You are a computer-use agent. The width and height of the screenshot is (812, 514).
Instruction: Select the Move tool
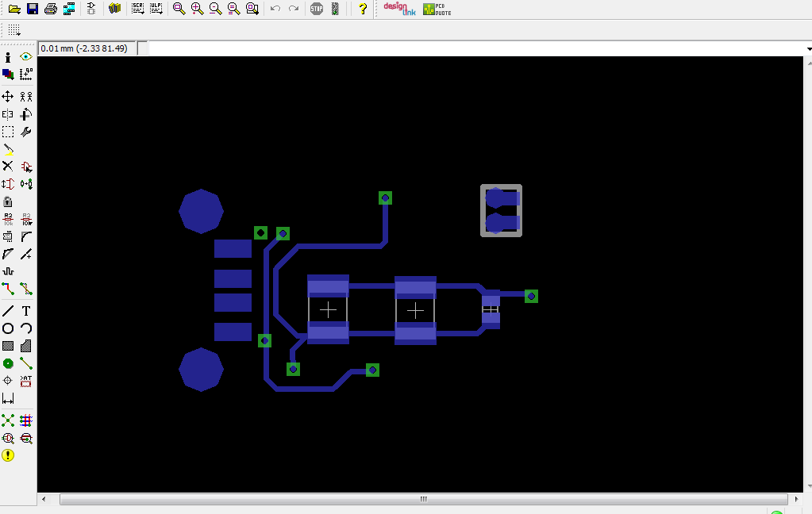click(8, 97)
